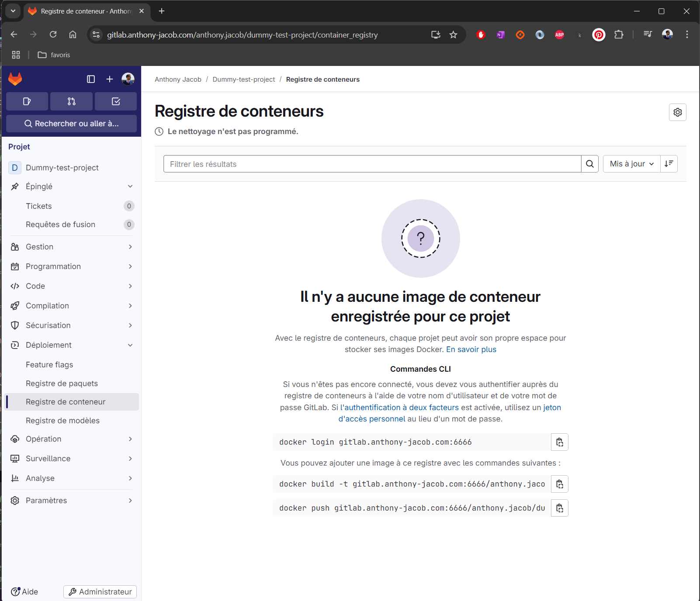Open assigned issues shortcut button
This screenshot has width=700, height=601.
pyautogui.click(x=27, y=101)
